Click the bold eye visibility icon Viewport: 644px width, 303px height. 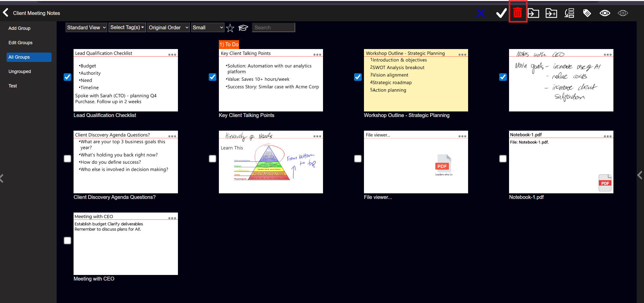pos(605,13)
